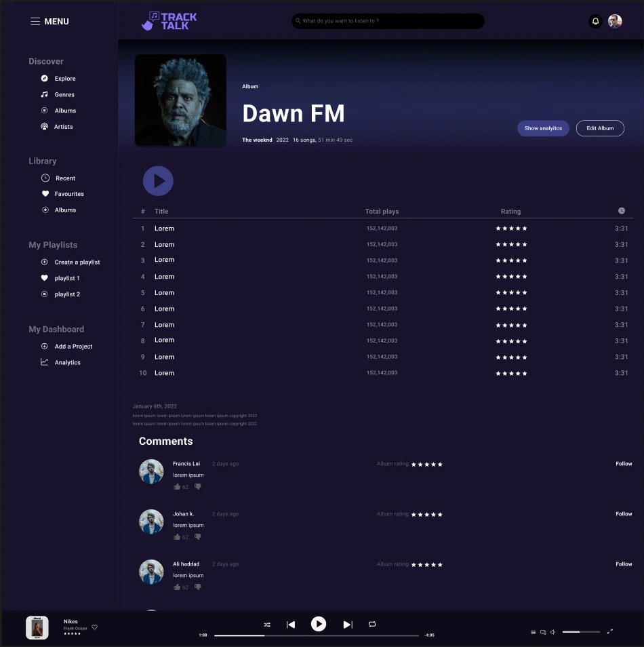Image resolution: width=644 pixels, height=647 pixels.
Task: Click the Add a Project plus icon
Action: pos(45,346)
